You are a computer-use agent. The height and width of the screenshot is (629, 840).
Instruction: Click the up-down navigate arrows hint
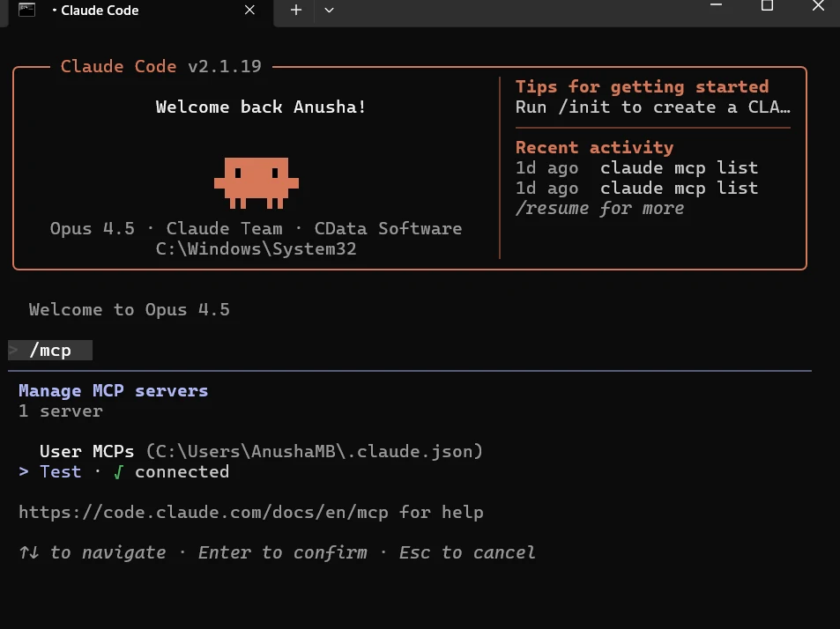click(x=28, y=552)
